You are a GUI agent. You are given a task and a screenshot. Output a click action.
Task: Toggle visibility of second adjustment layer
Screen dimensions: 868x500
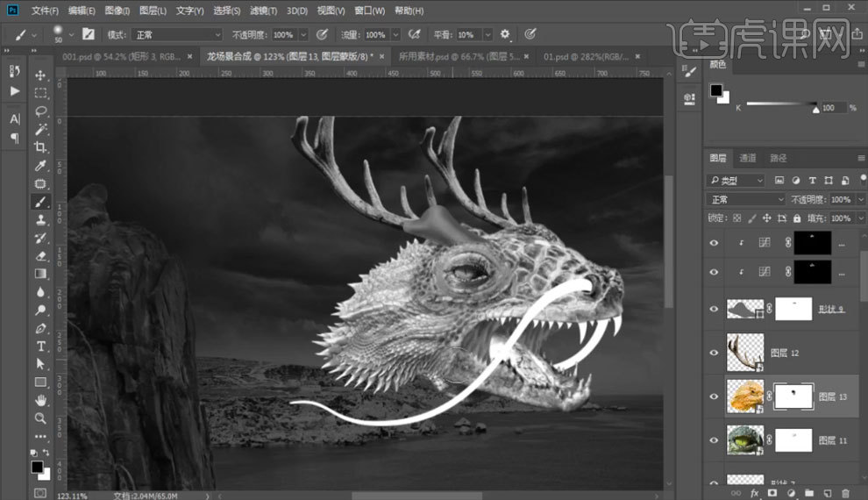tap(714, 272)
